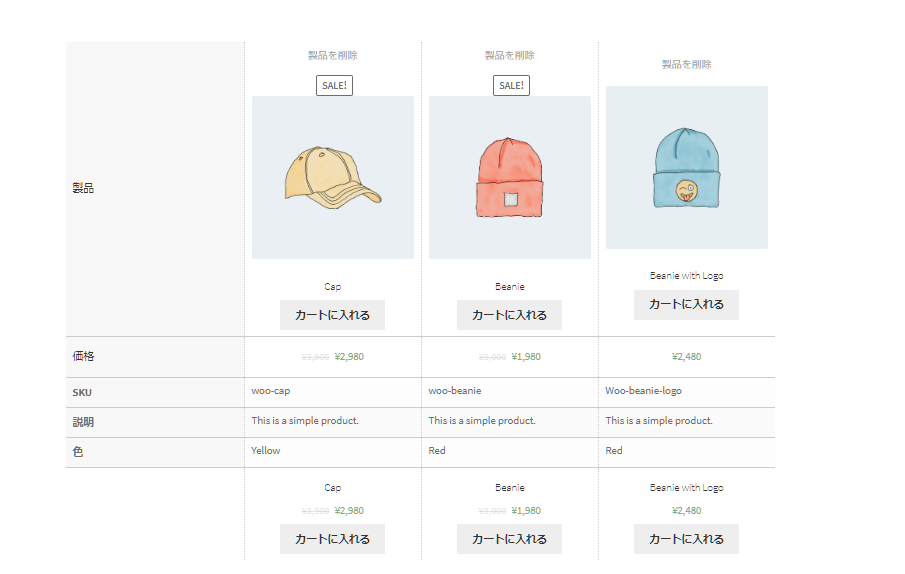
Task: Select the Woo-beanie-logo SKU text
Action: [644, 391]
